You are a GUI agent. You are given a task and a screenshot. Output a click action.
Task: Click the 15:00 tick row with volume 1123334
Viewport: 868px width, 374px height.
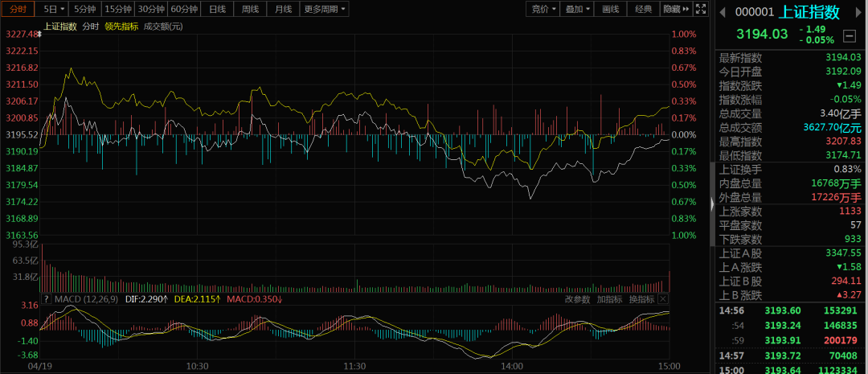[x=791, y=369]
